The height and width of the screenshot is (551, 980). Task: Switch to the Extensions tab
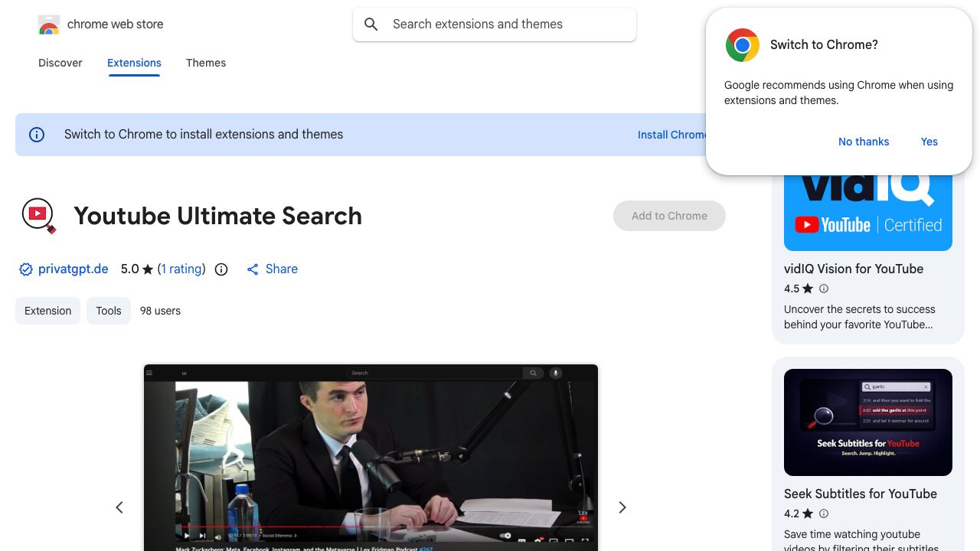(134, 63)
